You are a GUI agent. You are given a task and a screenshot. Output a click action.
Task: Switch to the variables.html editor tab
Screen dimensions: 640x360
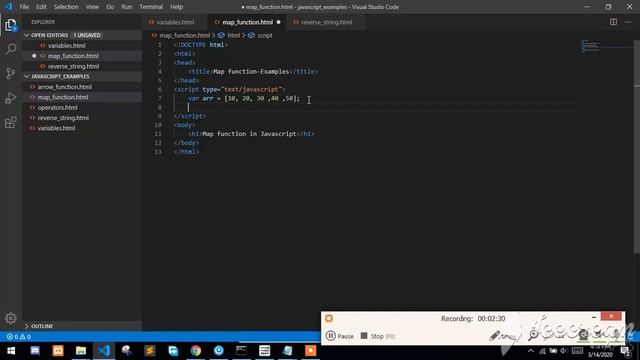pos(176,22)
